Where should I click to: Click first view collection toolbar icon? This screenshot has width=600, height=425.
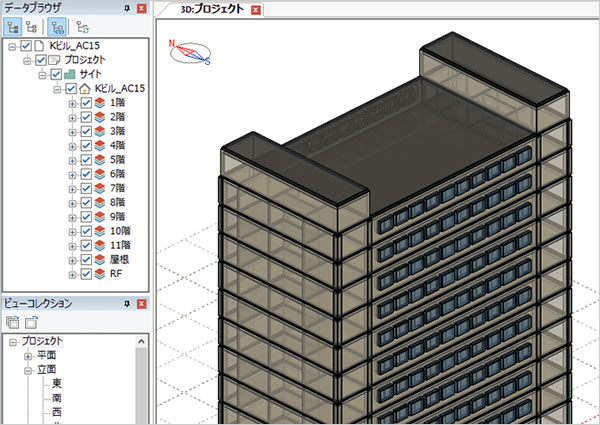[x=13, y=322]
